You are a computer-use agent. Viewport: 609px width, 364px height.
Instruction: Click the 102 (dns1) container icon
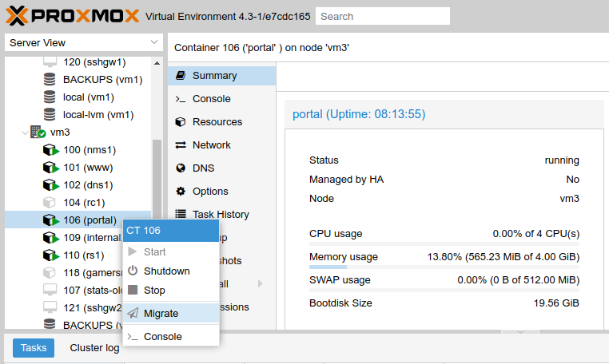50,184
